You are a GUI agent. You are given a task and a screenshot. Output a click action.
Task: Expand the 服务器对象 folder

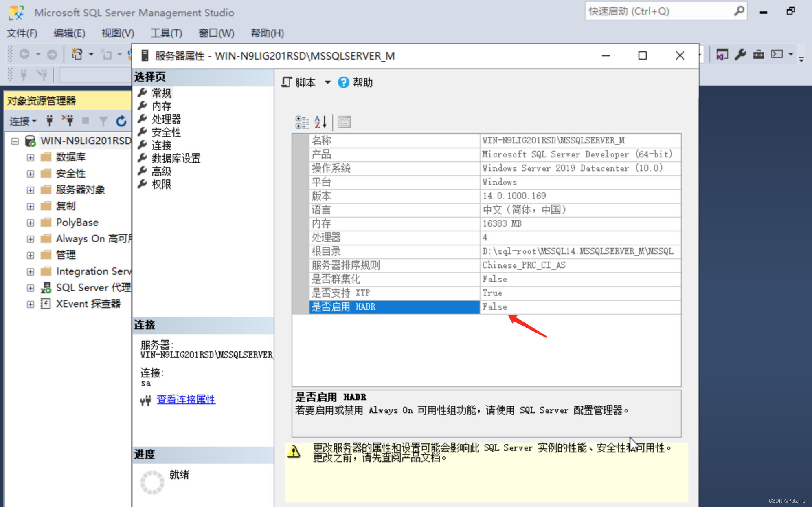click(31, 190)
